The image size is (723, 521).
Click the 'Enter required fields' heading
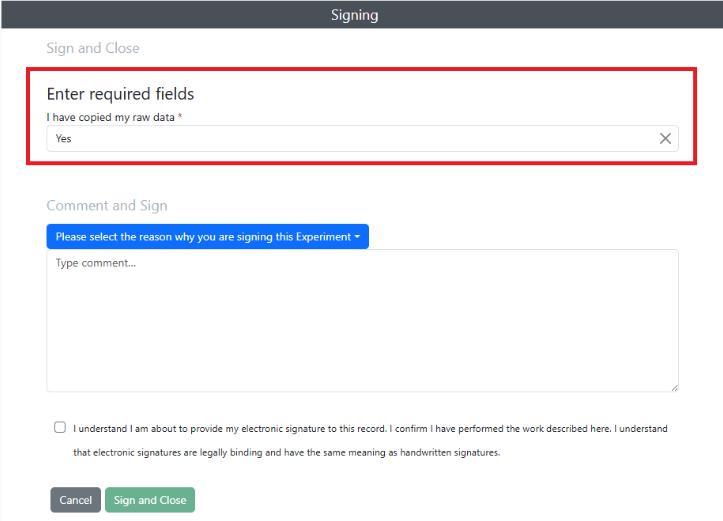[120, 94]
